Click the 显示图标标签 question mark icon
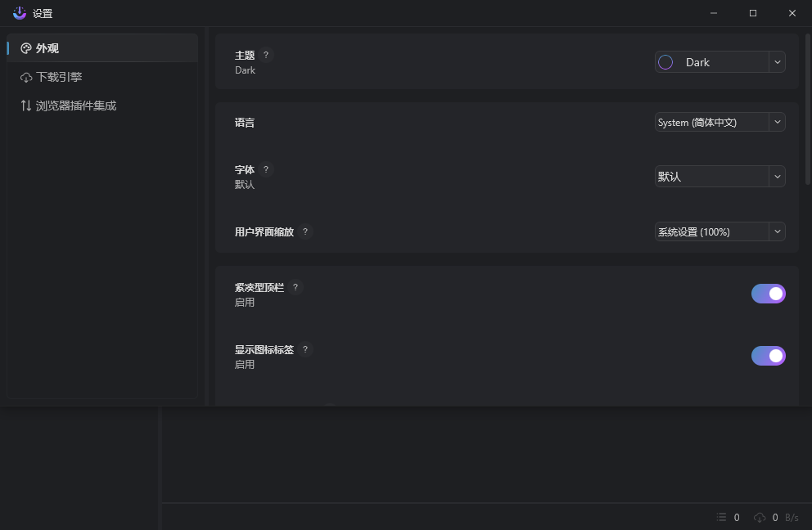Image resolution: width=812 pixels, height=530 pixels. point(304,349)
